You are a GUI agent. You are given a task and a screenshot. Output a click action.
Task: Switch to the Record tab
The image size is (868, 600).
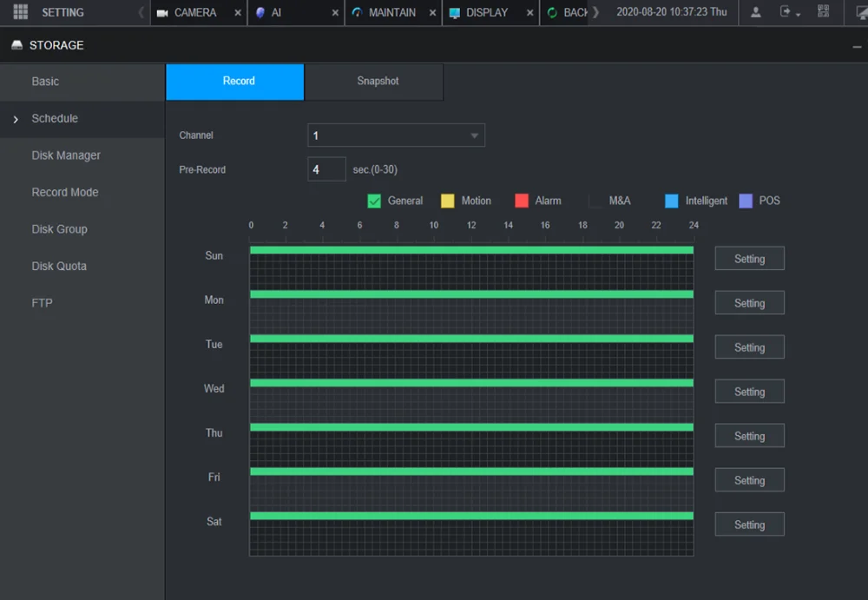tap(234, 82)
